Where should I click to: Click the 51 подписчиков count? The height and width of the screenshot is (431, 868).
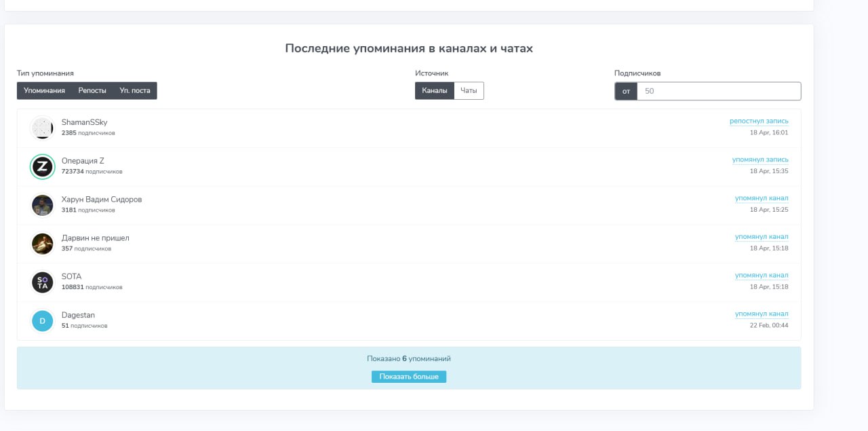tap(84, 326)
